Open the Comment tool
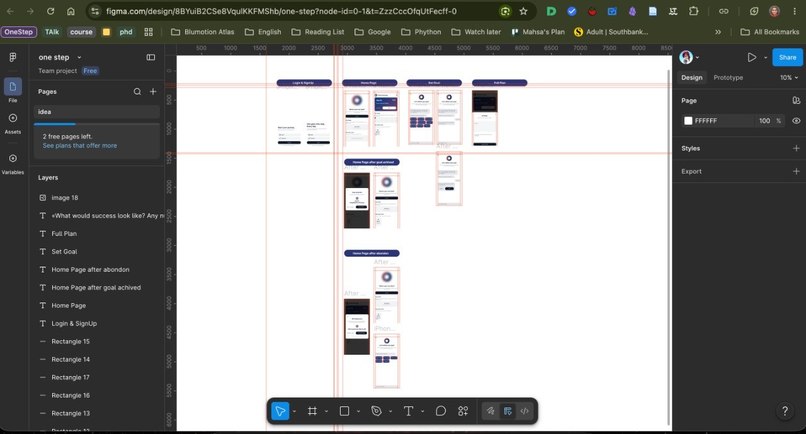Viewport: 806px width, 434px height. click(441, 411)
